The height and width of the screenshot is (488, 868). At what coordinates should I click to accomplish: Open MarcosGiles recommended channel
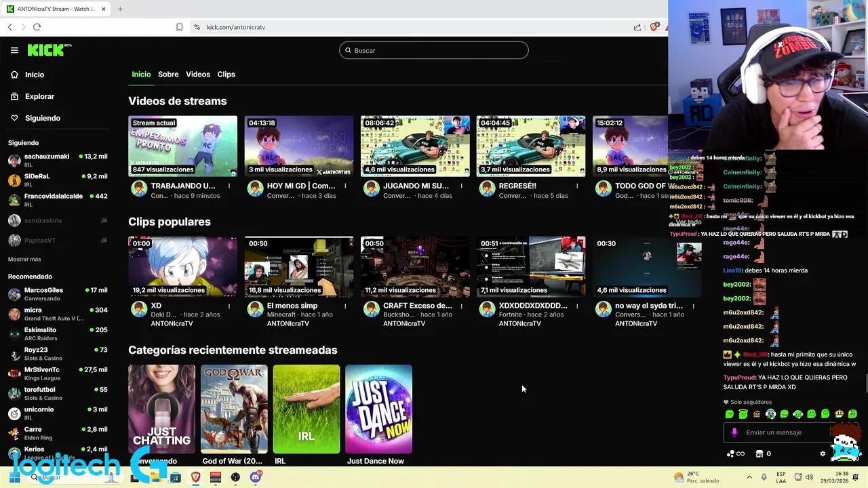pos(58,294)
